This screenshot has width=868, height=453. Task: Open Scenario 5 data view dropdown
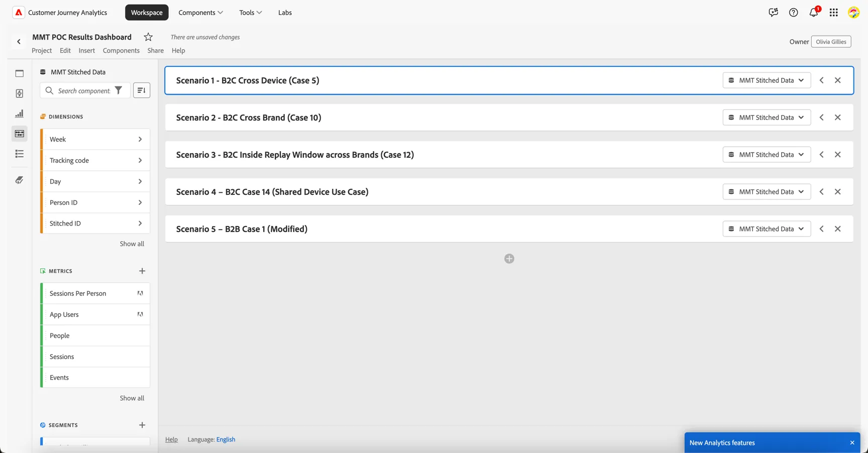point(767,229)
